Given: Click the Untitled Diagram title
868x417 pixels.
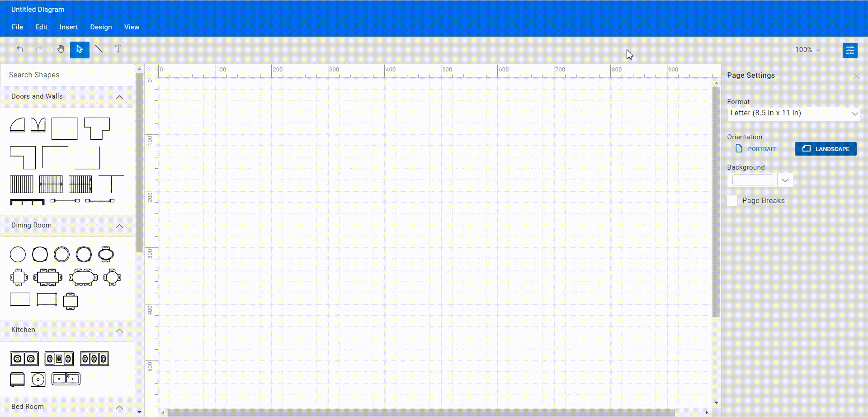Looking at the screenshot, I should [x=38, y=9].
